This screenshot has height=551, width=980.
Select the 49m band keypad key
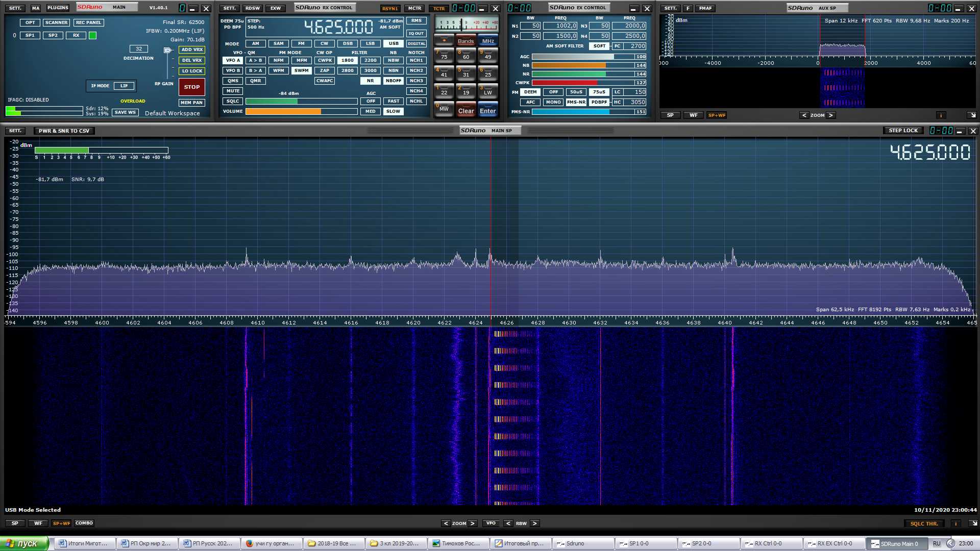pyautogui.click(x=488, y=56)
